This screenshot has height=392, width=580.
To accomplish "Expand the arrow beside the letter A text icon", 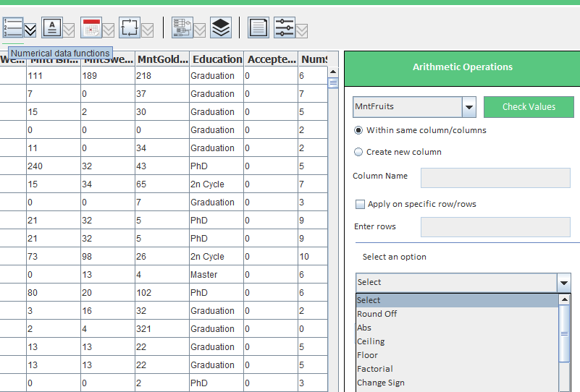I will click(x=69, y=30).
